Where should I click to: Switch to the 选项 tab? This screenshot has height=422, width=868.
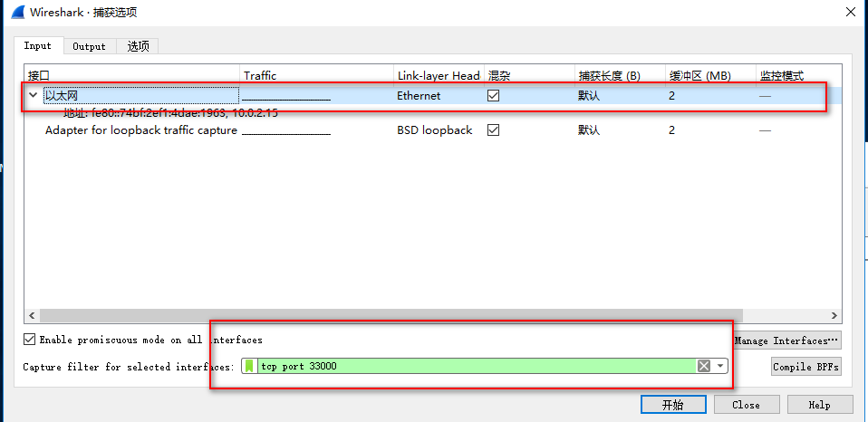click(138, 46)
